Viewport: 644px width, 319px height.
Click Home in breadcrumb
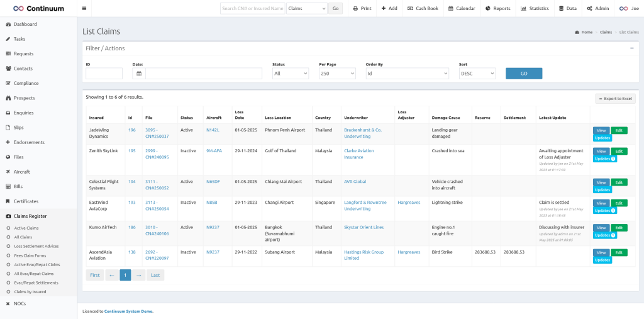(587, 32)
